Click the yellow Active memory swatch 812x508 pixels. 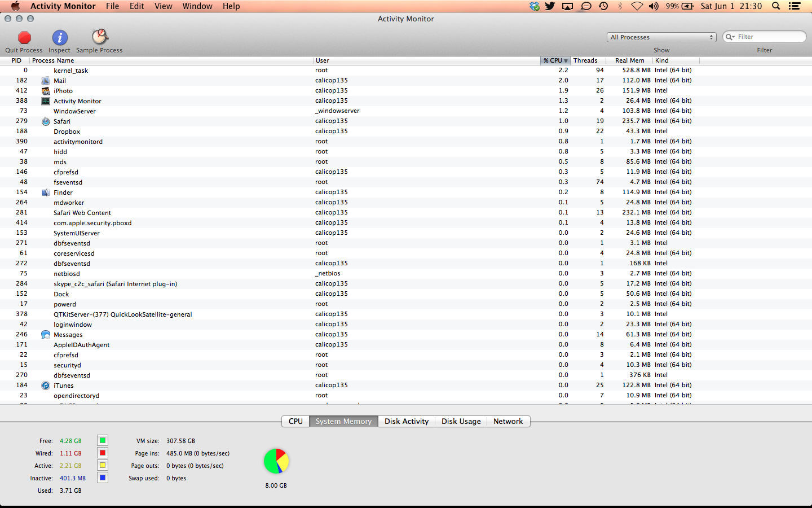[103, 465]
